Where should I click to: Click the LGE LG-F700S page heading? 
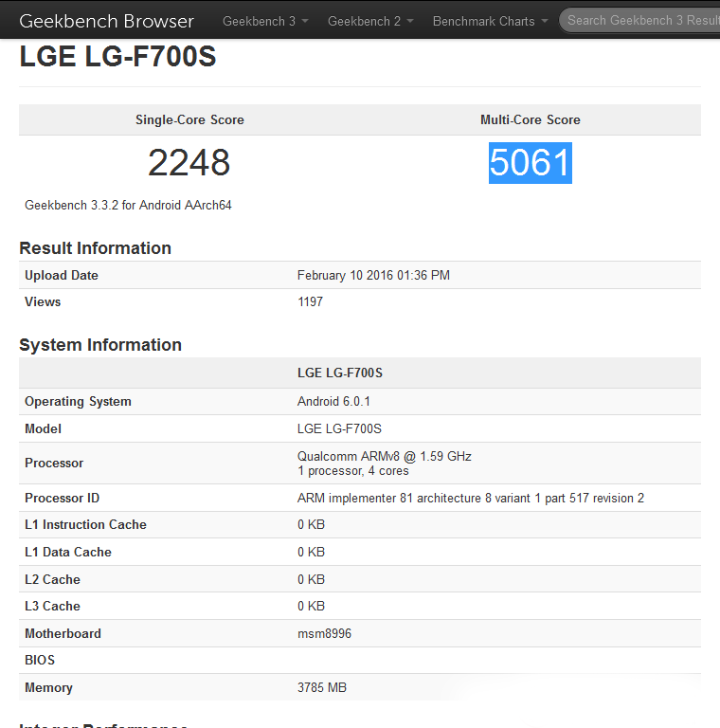[117, 58]
